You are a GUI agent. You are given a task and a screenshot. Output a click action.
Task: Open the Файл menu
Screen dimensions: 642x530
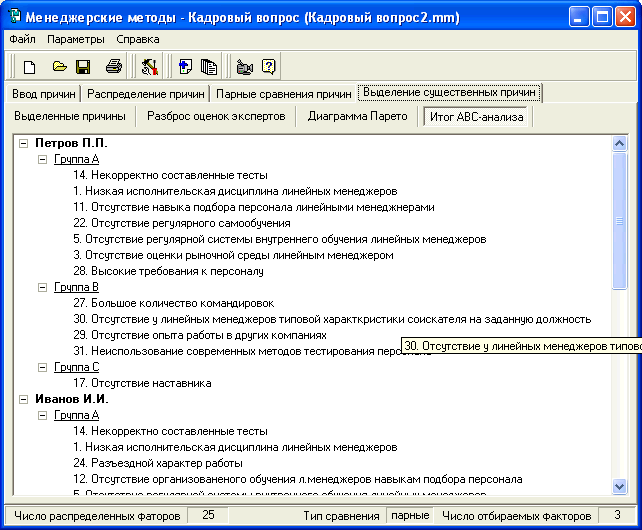coord(22,39)
